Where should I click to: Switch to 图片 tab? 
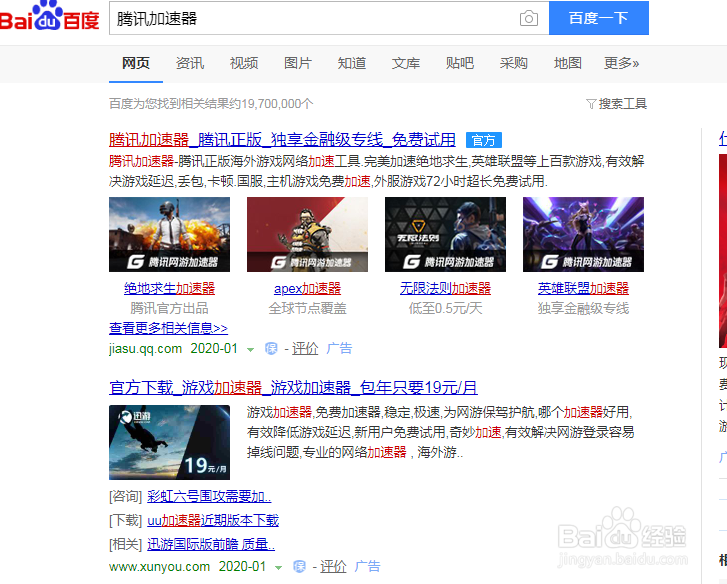pyautogui.click(x=298, y=63)
